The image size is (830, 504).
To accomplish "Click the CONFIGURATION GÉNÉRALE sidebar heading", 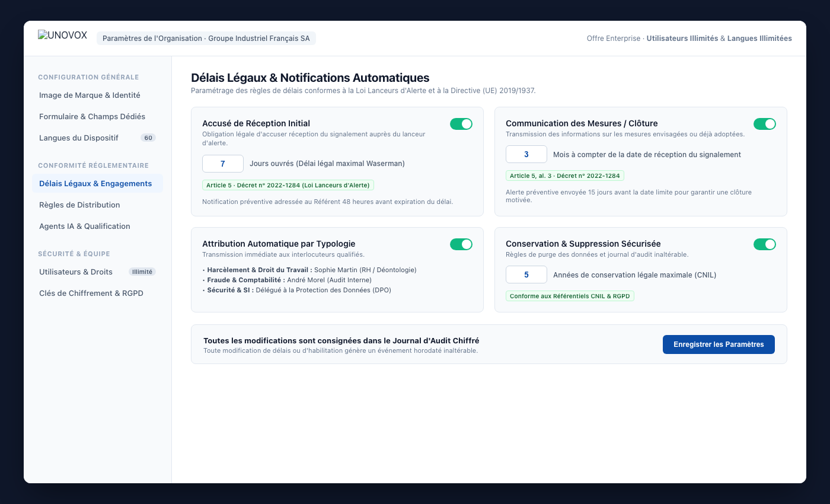I will (88, 77).
